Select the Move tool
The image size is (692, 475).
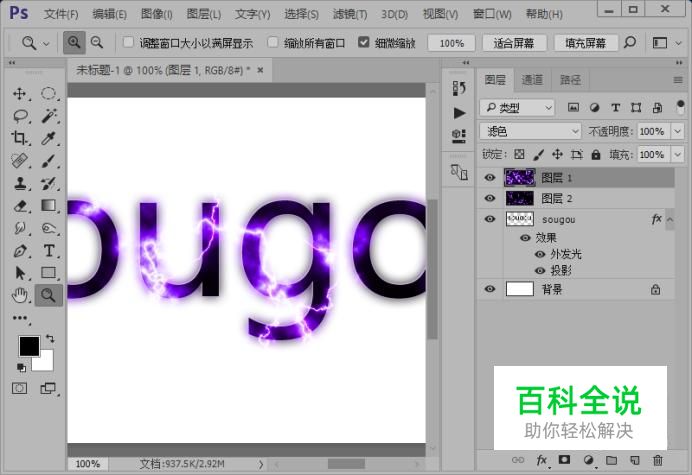[x=19, y=94]
